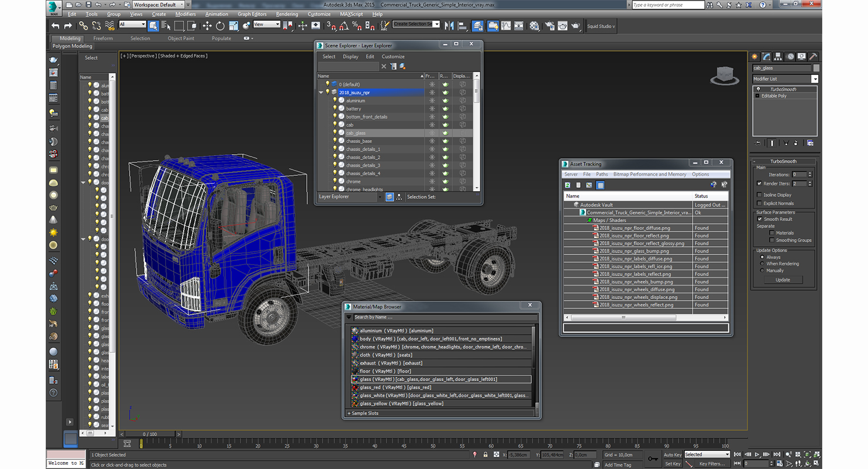Toggle the Percent Snap icon
868x469 pixels.
pos(357,26)
